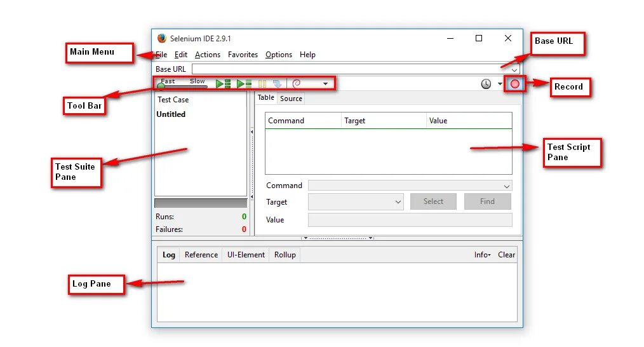The height and width of the screenshot is (347, 644).
Task: Open the File menu
Action: [161, 55]
